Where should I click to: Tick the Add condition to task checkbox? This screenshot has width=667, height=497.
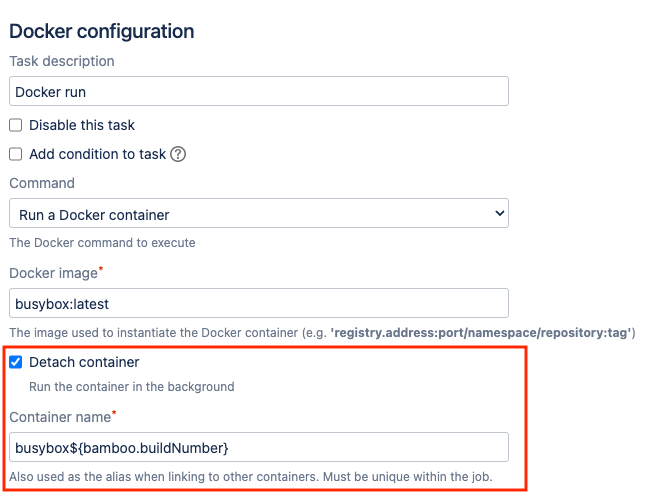point(16,154)
